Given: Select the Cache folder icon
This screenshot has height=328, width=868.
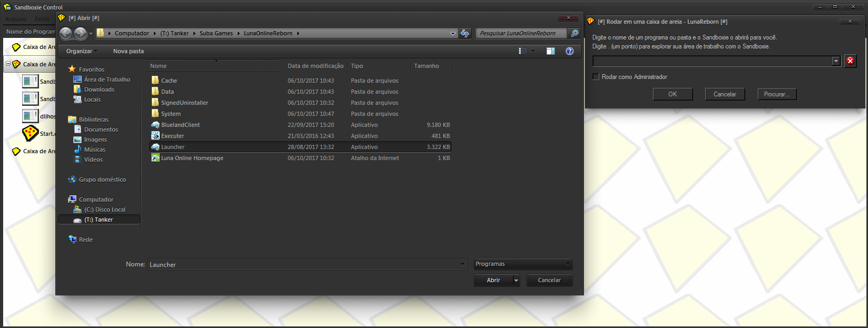Looking at the screenshot, I should pos(155,81).
